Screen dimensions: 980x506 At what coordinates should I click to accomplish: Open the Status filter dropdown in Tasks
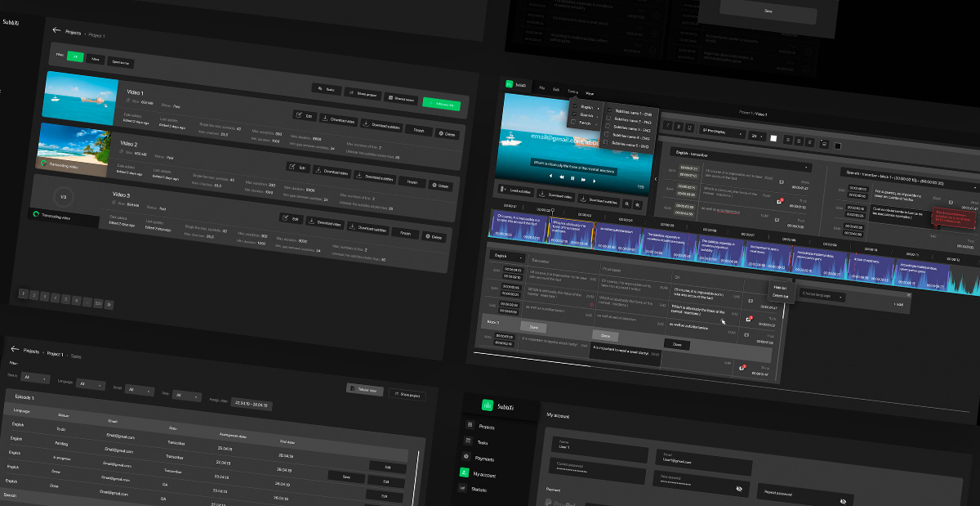tap(35, 378)
